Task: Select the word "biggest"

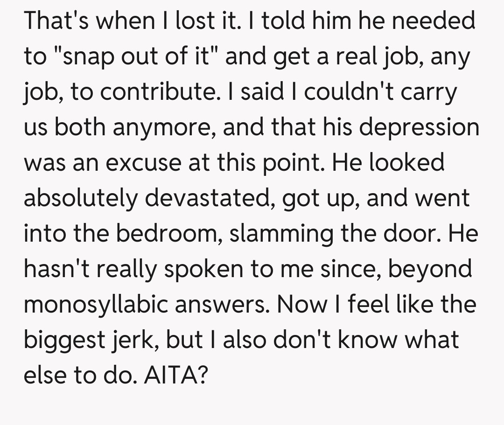Action: pos(63,340)
